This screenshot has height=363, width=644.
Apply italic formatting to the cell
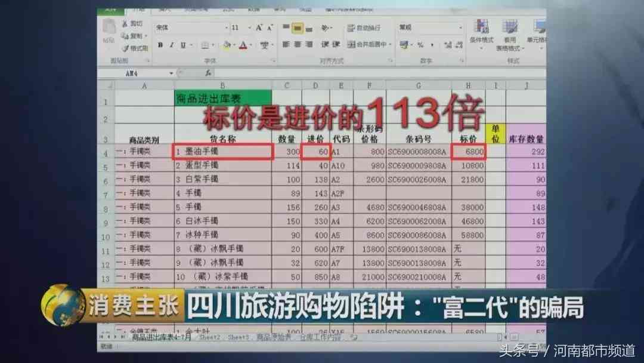coord(172,45)
